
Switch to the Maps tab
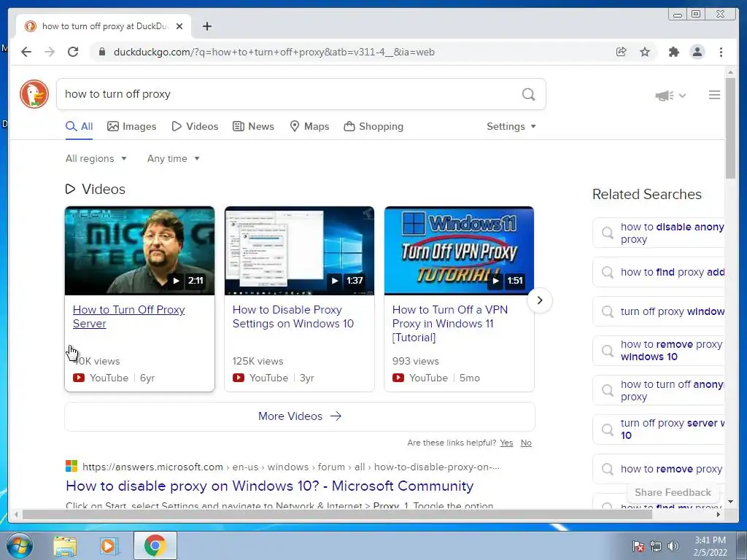click(x=309, y=126)
